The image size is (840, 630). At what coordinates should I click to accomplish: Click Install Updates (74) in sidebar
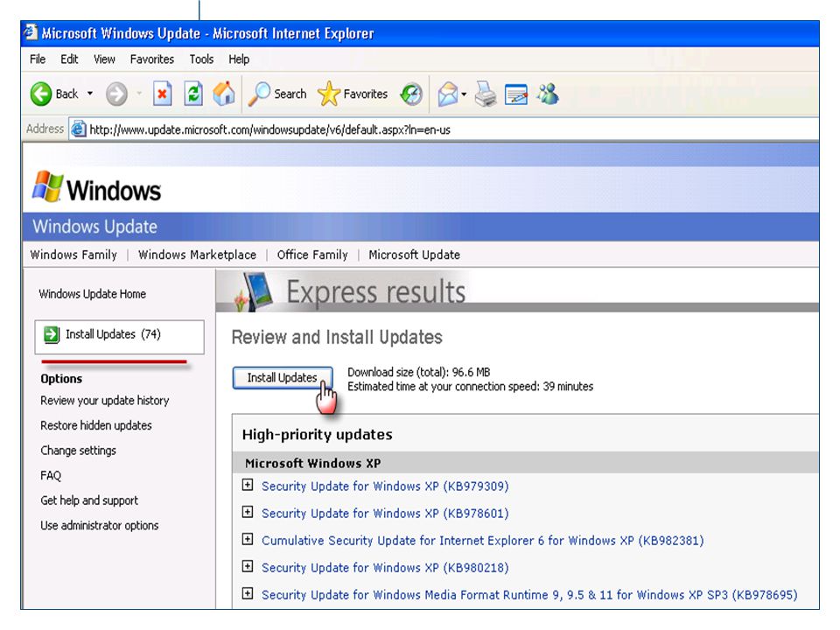[119, 337]
